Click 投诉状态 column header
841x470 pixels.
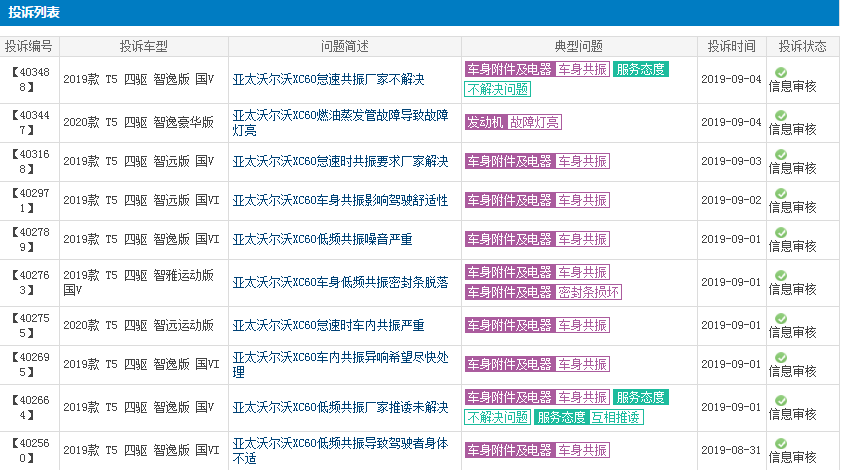pos(803,47)
